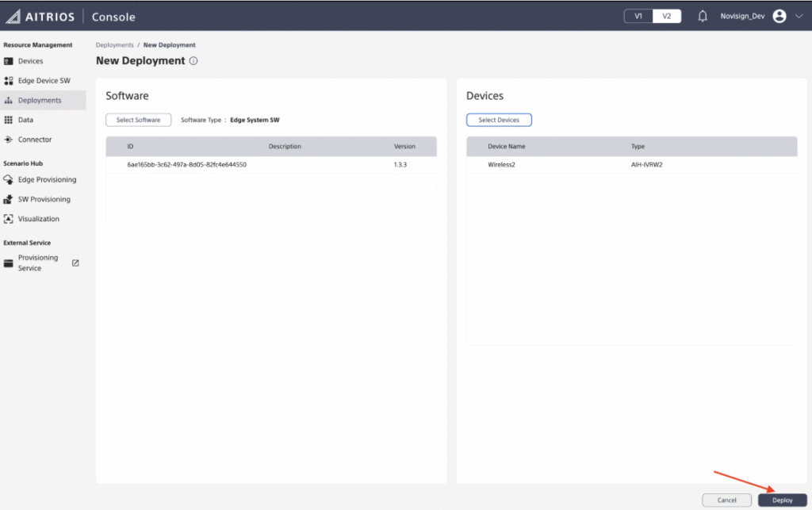
Task: Open the notifications bell
Action: 703,17
